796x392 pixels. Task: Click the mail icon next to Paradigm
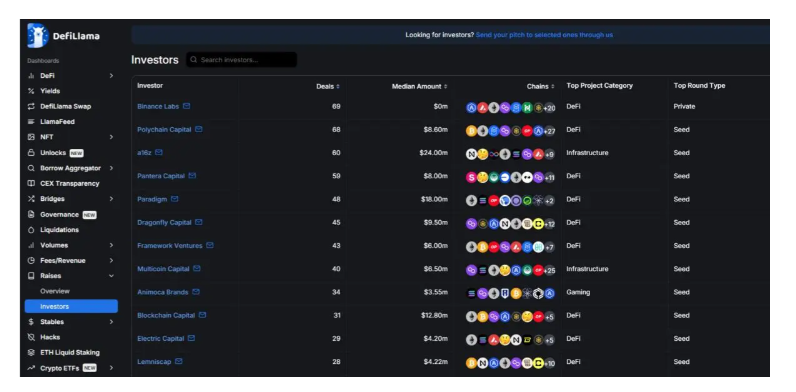[x=175, y=199]
